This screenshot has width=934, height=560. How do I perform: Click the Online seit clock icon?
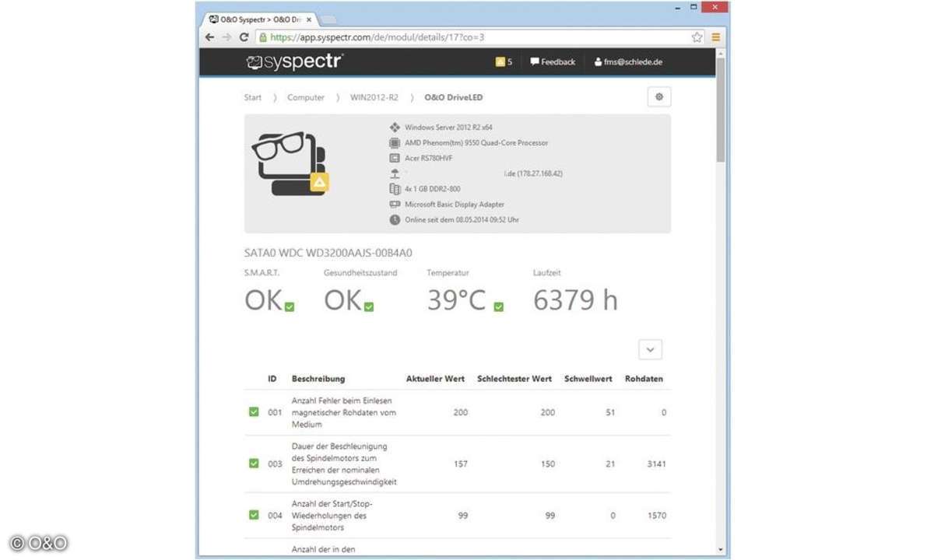(x=395, y=219)
